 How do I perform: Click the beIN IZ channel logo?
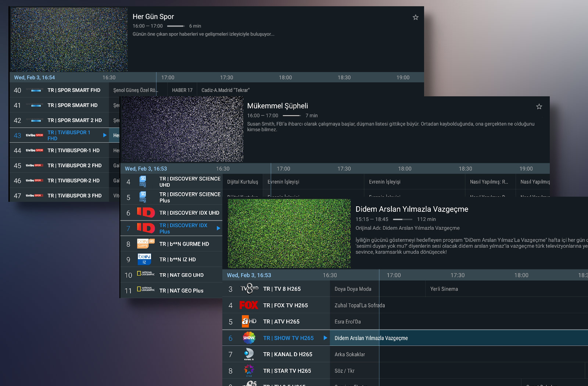pos(146,259)
